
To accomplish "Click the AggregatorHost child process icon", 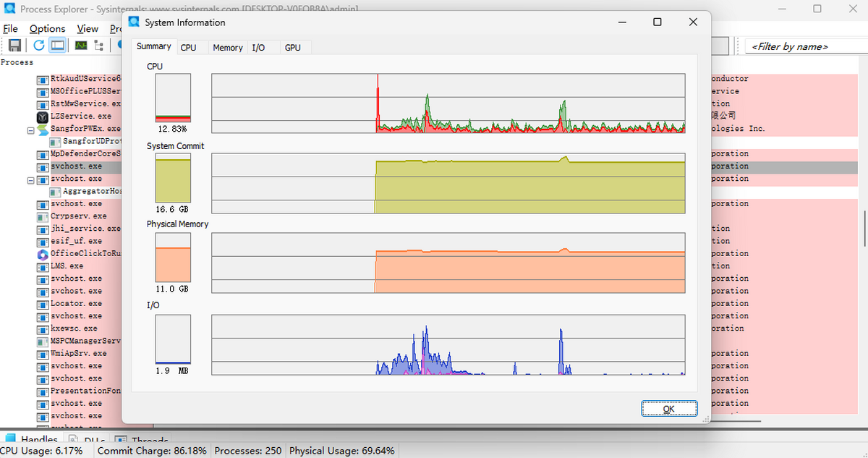I will click(x=55, y=192).
